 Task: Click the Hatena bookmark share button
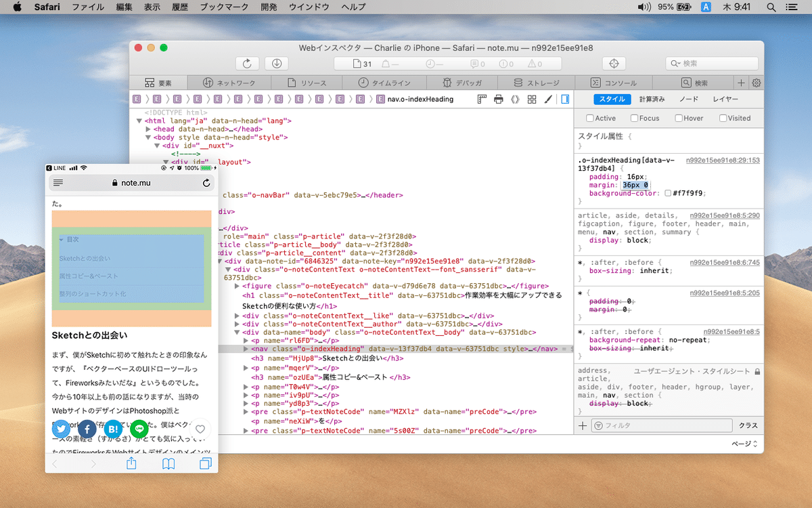(113, 429)
